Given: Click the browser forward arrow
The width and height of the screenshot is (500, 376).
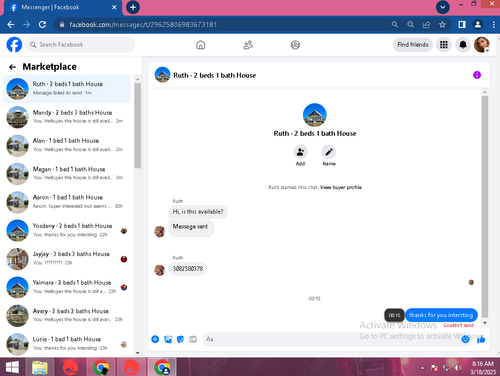Looking at the screenshot, I should point(26,24).
